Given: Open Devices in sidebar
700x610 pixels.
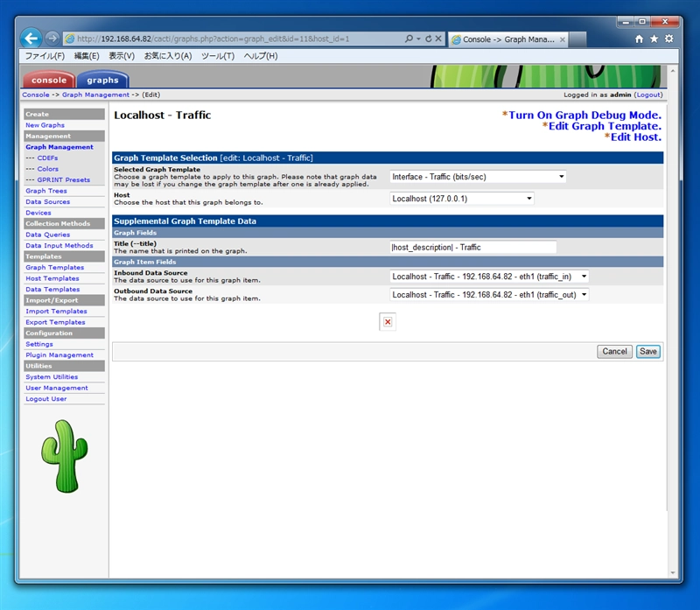Looking at the screenshot, I should [x=38, y=213].
